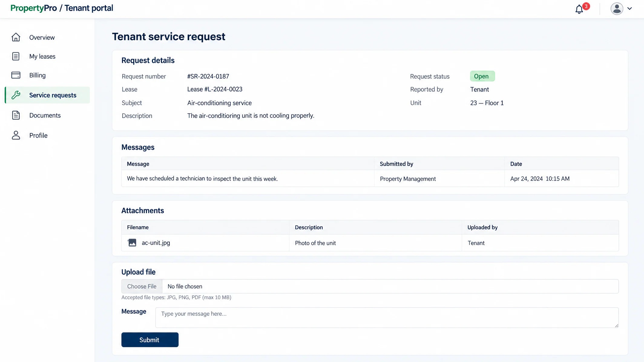Click the Message column header

pyautogui.click(x=138, y=164)
